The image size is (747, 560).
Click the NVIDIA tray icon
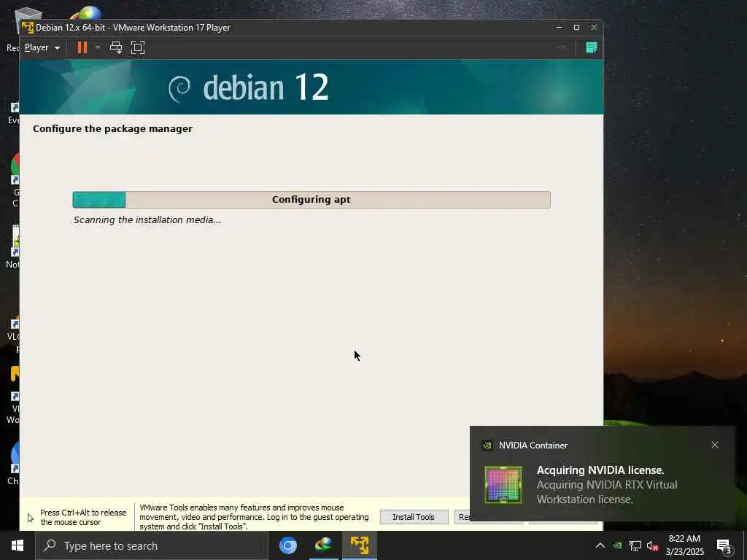click(x=617, y=545)
